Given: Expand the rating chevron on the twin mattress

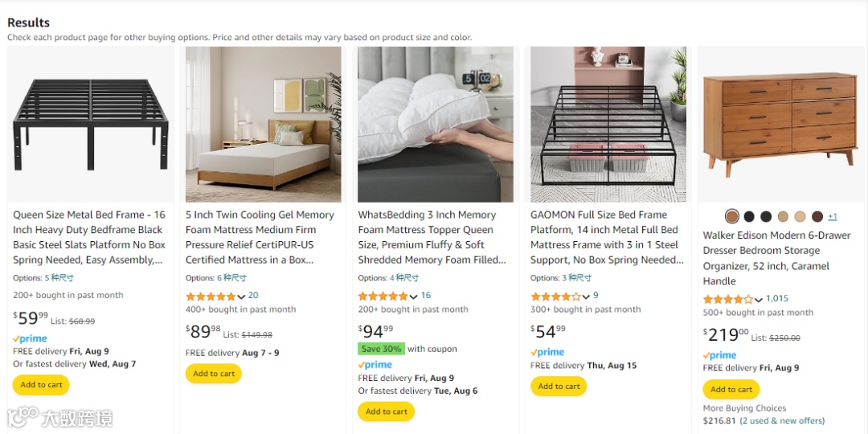Looking at the screenshot, I should (x=241, y=296).
